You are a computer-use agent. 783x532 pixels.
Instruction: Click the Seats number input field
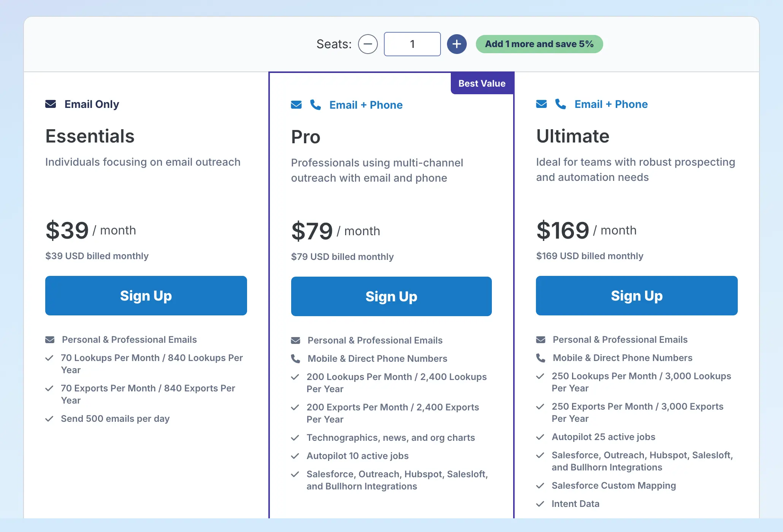[x=412, y=44]
